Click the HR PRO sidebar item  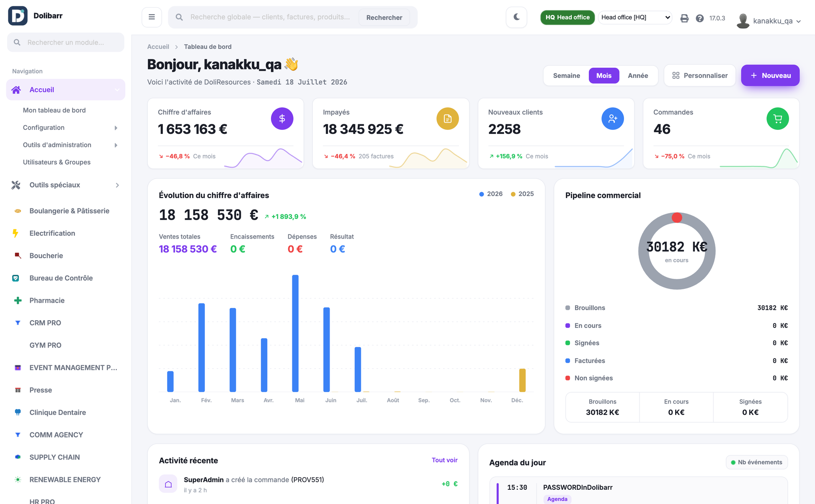pos(42,501)
